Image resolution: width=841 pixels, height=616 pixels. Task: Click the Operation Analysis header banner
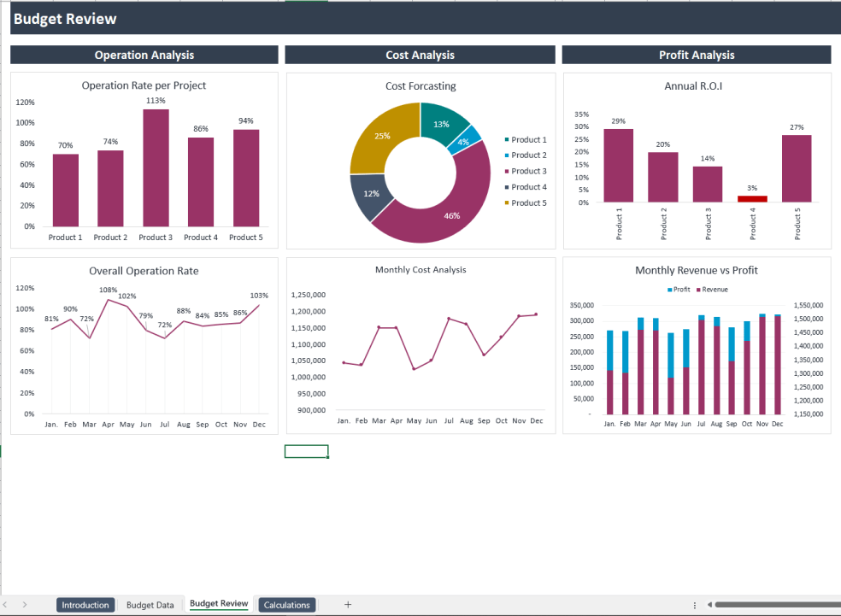(144, 54)
